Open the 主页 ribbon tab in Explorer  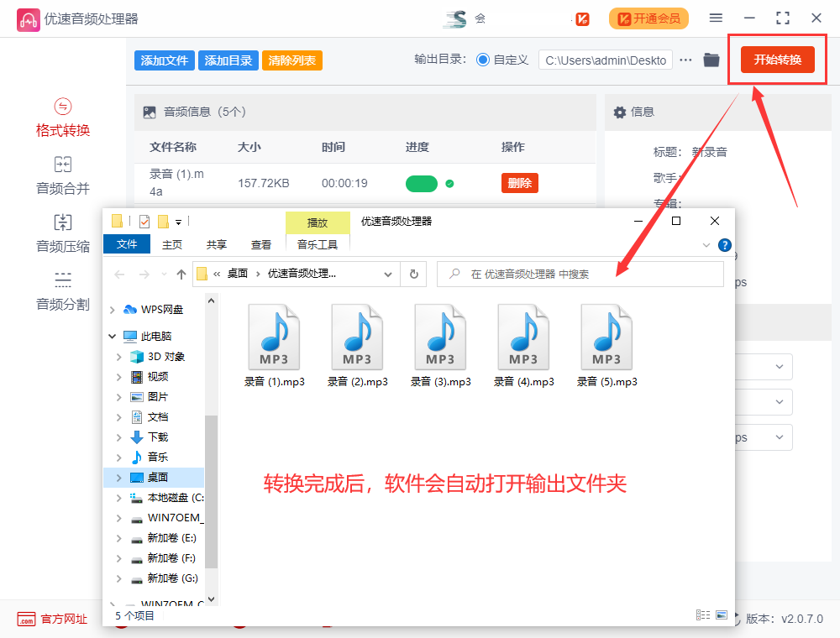(172, 244)
